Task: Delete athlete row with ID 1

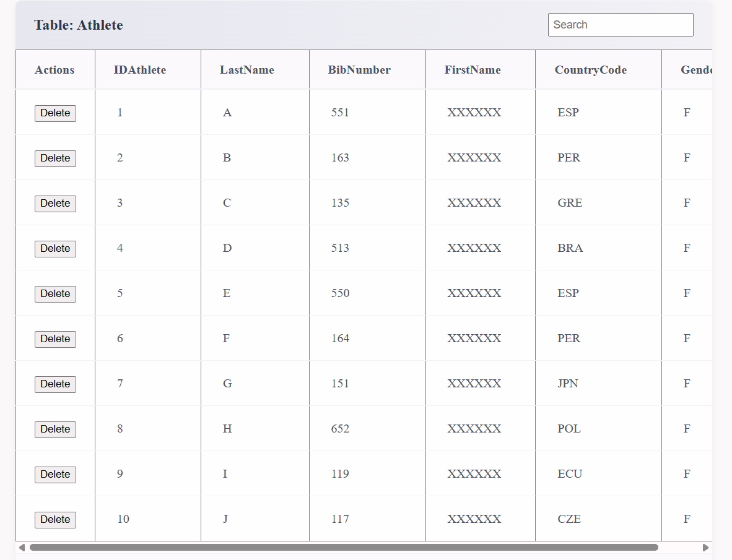Action: [55, 113]
